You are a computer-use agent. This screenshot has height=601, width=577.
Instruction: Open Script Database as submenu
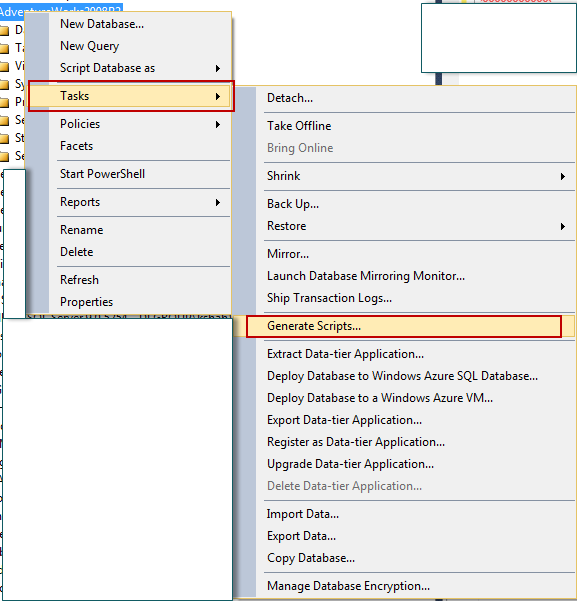pyautogui.click(x=107, y=68)
